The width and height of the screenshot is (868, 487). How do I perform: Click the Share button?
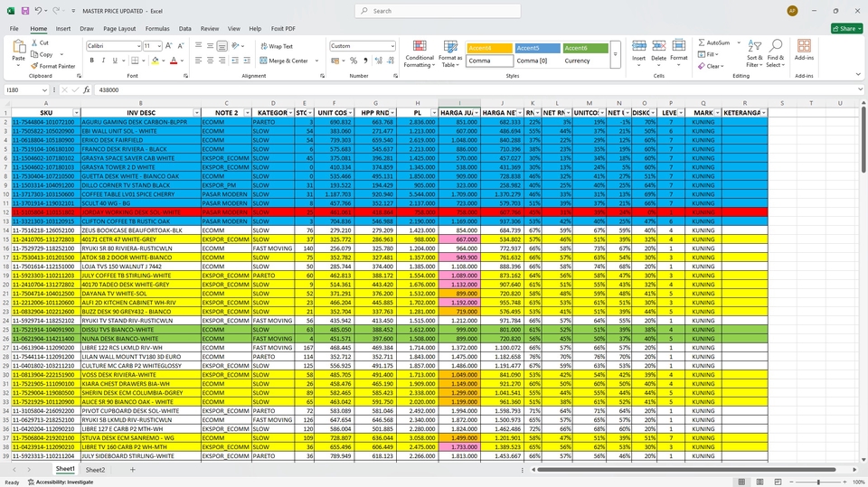click(846, 28)
